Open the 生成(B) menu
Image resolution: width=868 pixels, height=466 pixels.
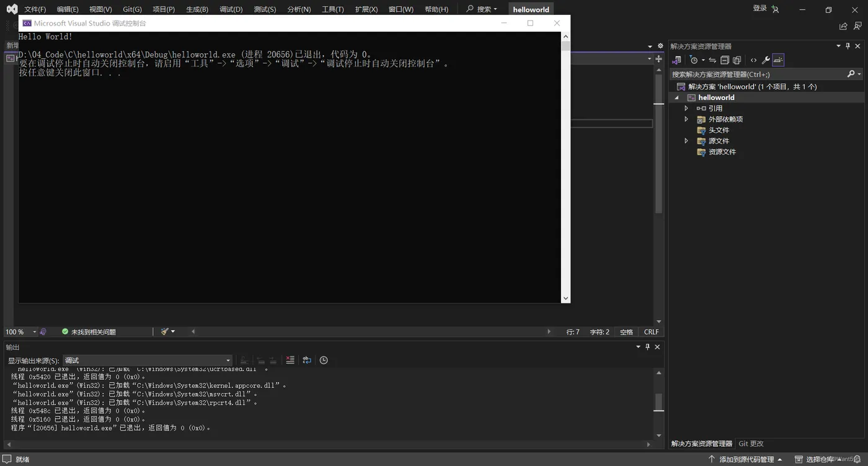197,9
